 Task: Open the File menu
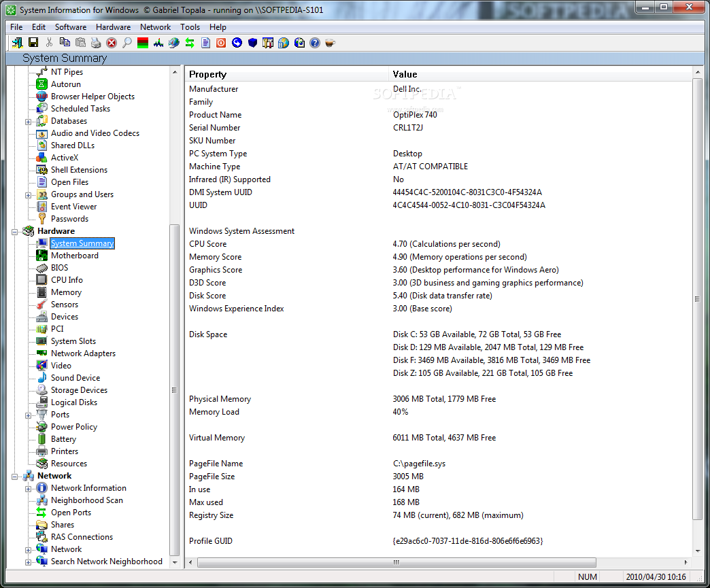[x=16, y=27]
